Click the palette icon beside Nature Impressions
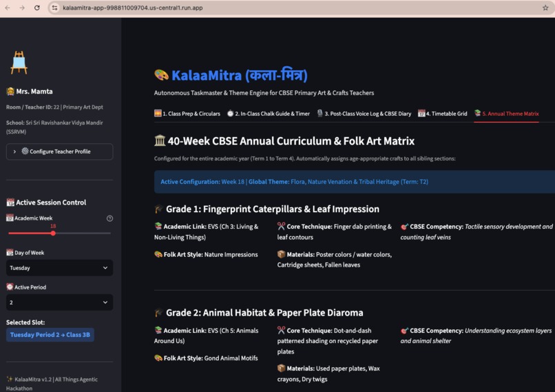This screenshot has width=555, height=392. [x=158, y=254]
